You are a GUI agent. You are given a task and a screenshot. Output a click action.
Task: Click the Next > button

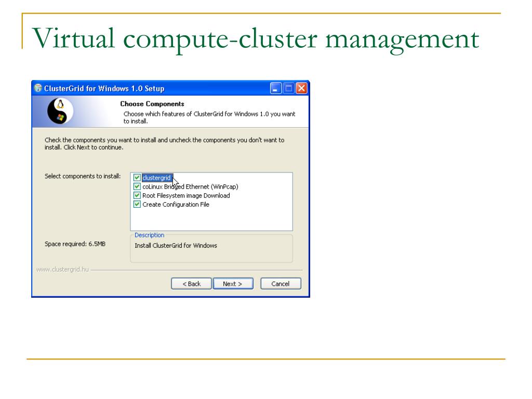(x=233, y=284)
